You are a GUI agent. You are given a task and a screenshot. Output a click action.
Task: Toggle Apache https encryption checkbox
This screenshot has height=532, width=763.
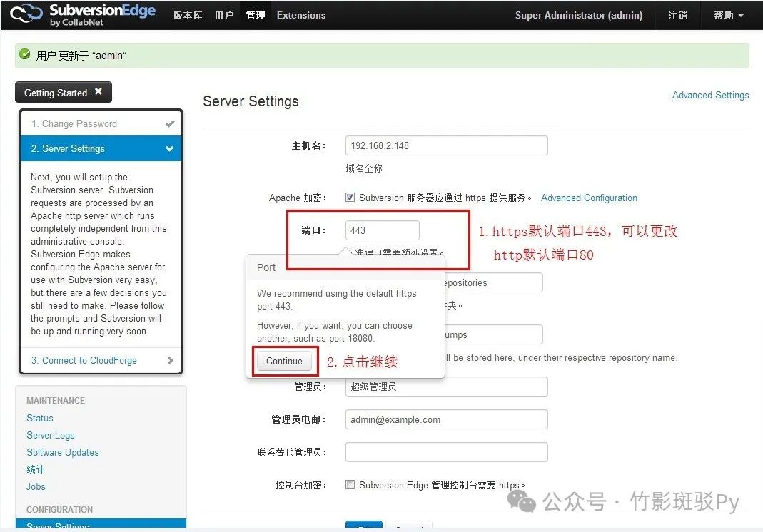(x=350, y=198)
